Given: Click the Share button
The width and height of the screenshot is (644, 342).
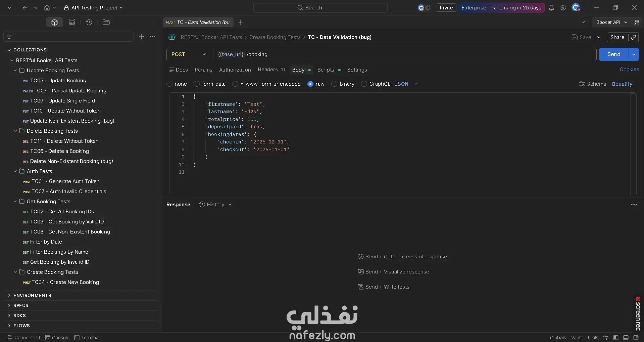Looking at the screenshot, I should click(x=617, y=37).
